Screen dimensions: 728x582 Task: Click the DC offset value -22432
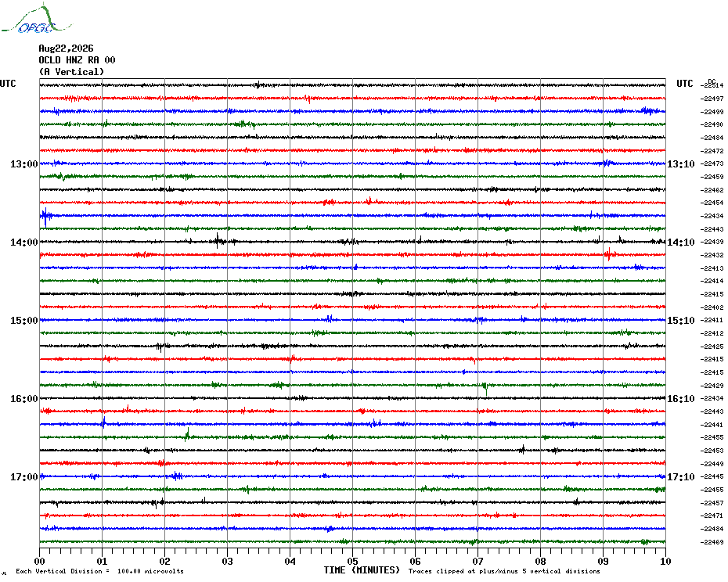point(712,255)
